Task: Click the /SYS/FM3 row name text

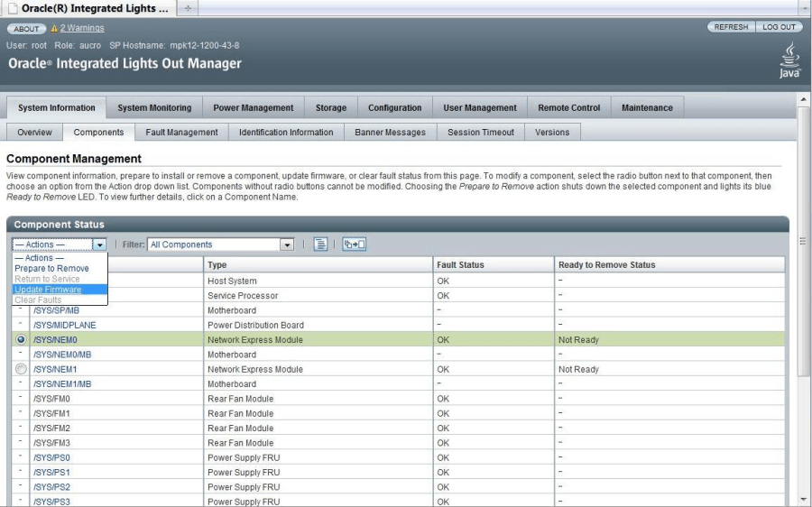Action: (51, 443)
